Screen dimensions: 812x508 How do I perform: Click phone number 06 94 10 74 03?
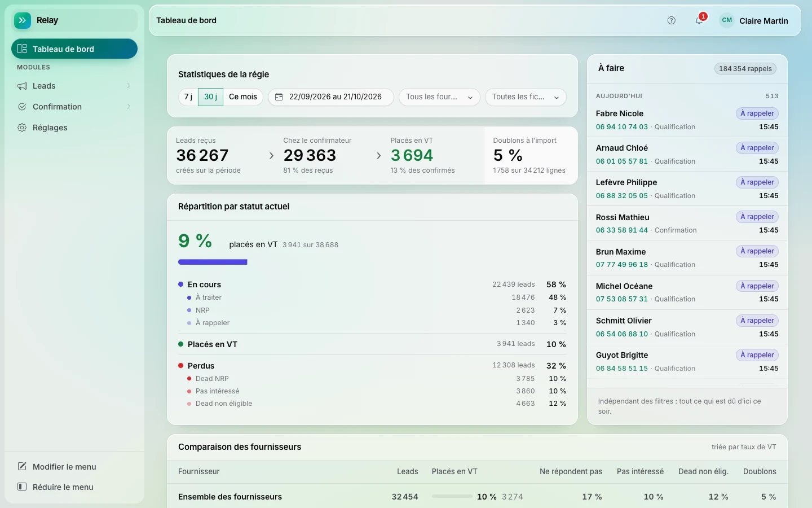[621, 127]
